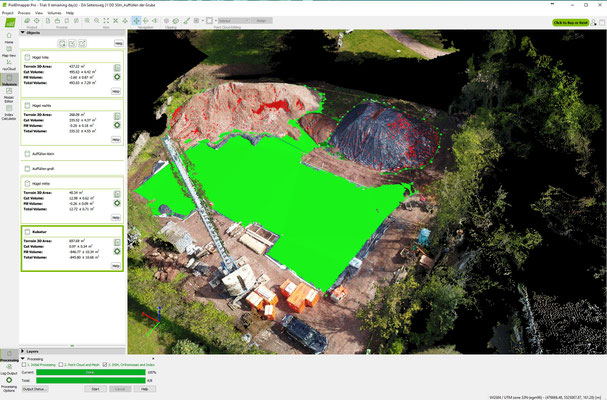The height and width of the screenshot is (400, 607).
Task: Click the Assign button in toolbar
Action: click(261, 21)
